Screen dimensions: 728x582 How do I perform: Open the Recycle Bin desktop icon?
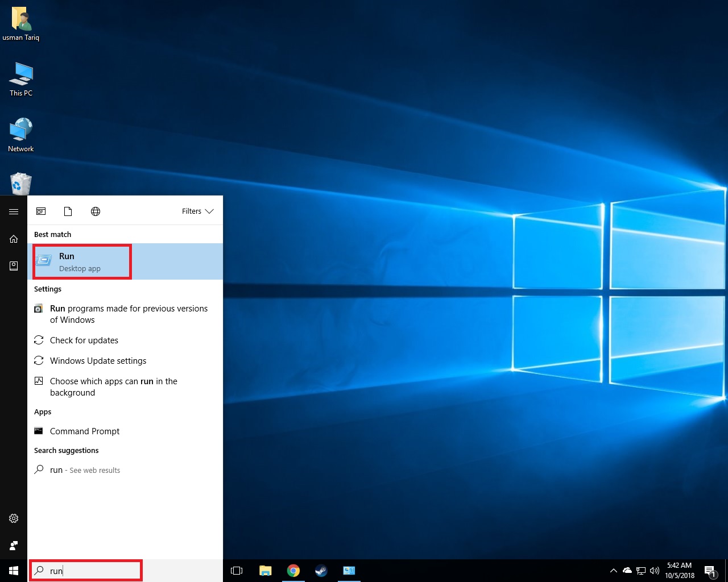(x=21, y=184)
